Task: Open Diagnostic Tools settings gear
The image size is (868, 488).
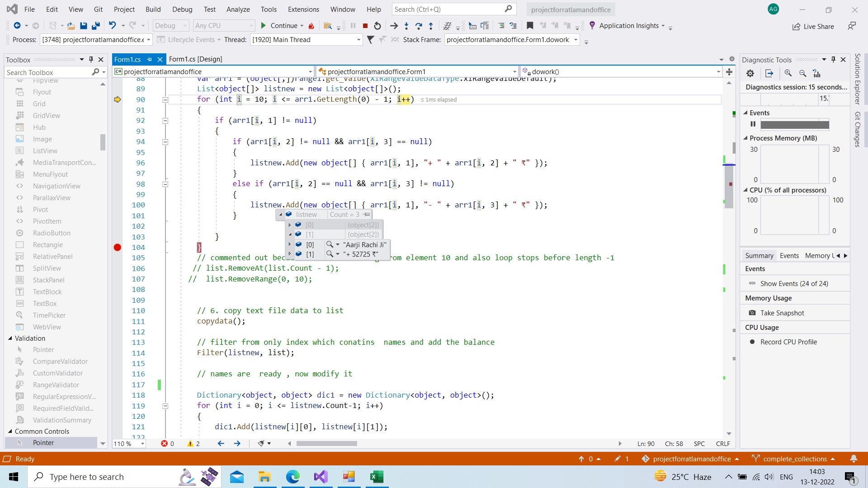Action: (x=750, y=73)
